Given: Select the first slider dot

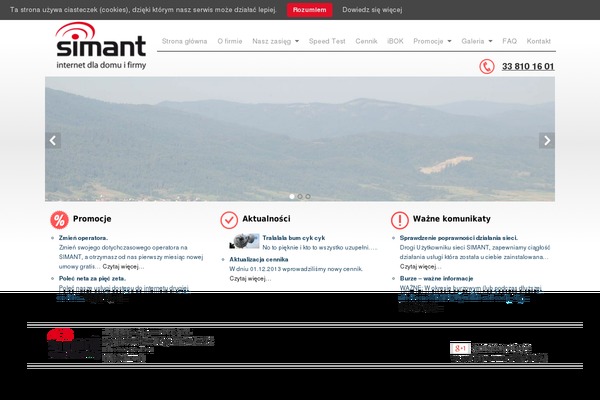Looking at the screenshot, I should point(292,196).
